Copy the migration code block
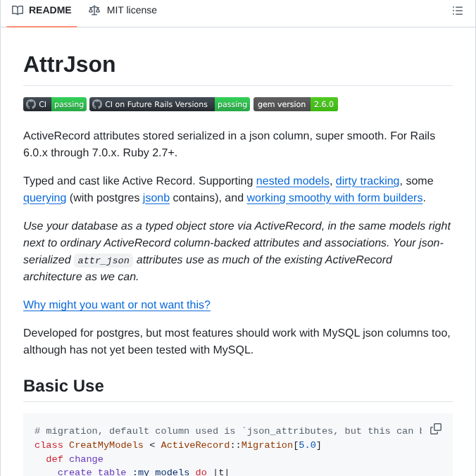476x476 pixels. click(436, 429)
